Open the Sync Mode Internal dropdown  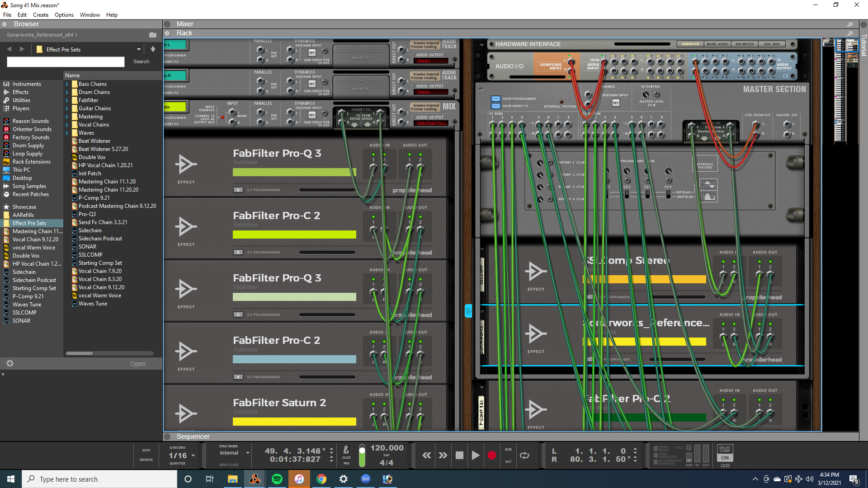pos(234,453)
